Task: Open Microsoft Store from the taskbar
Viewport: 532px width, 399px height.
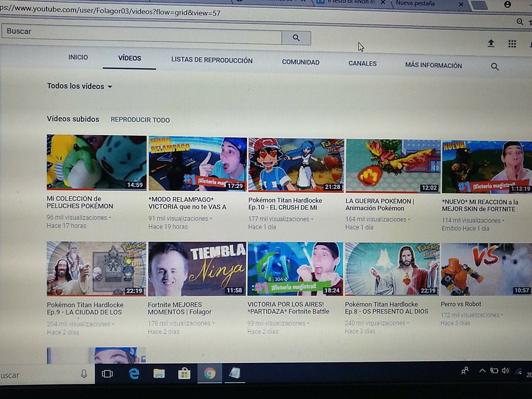Action: pos(184,374)
